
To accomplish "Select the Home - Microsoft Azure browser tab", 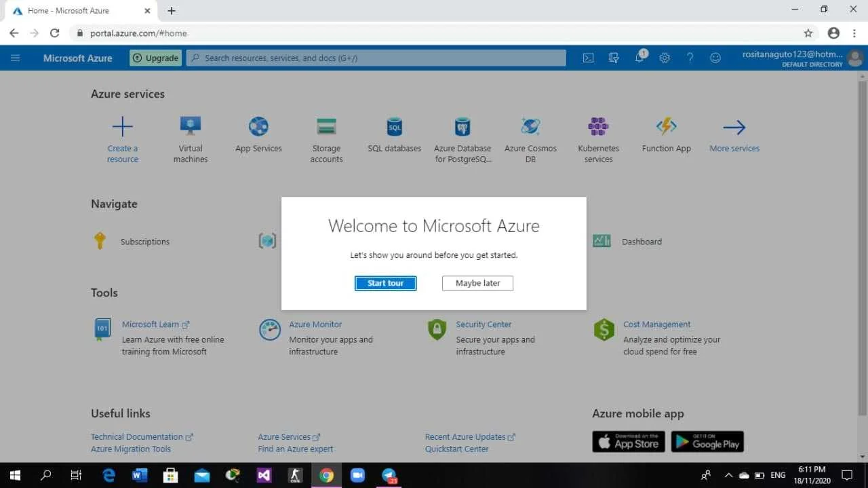I will (x=80, y=11).
